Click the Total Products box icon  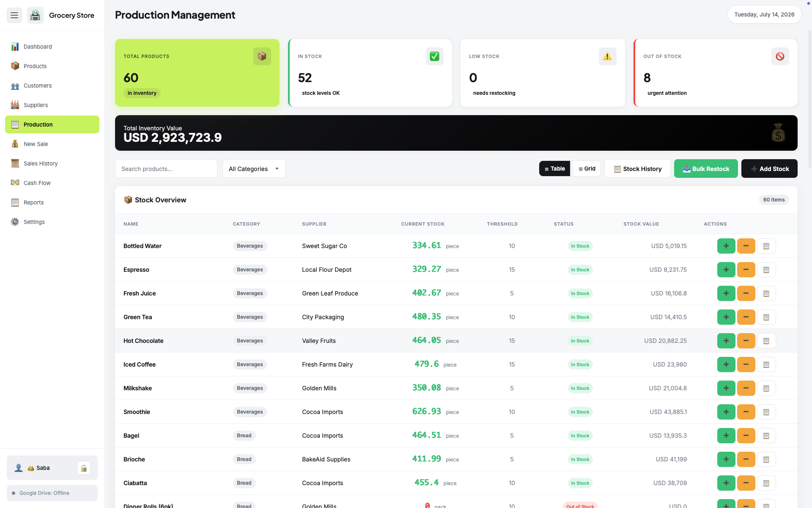pos(262,56)
